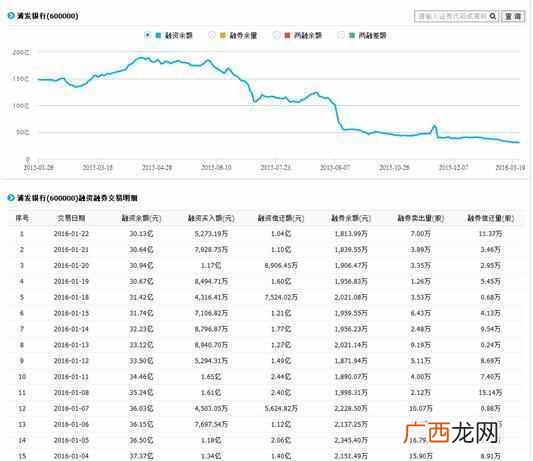The height and width of the screenshot is (461, 533).
Task: Click the 融资买入额(元) column header
Action: tap(211, 218)
